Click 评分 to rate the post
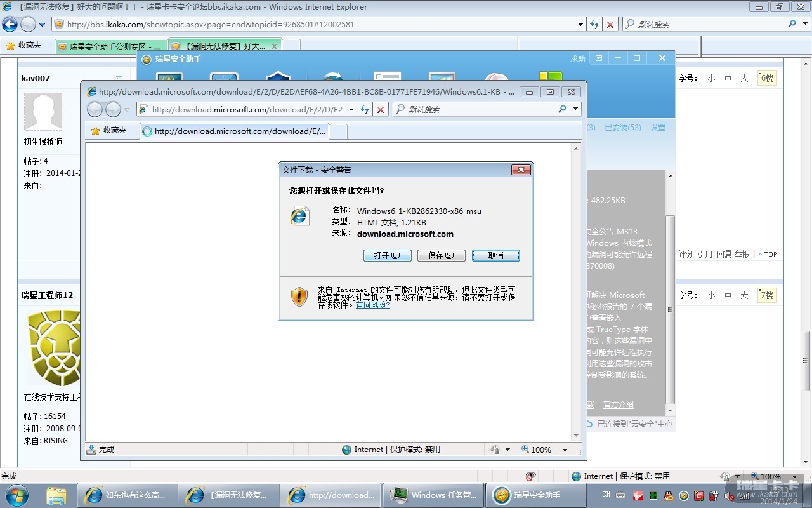Image resolution: width=812 pixels, height=508 pixels. [686, 254]
